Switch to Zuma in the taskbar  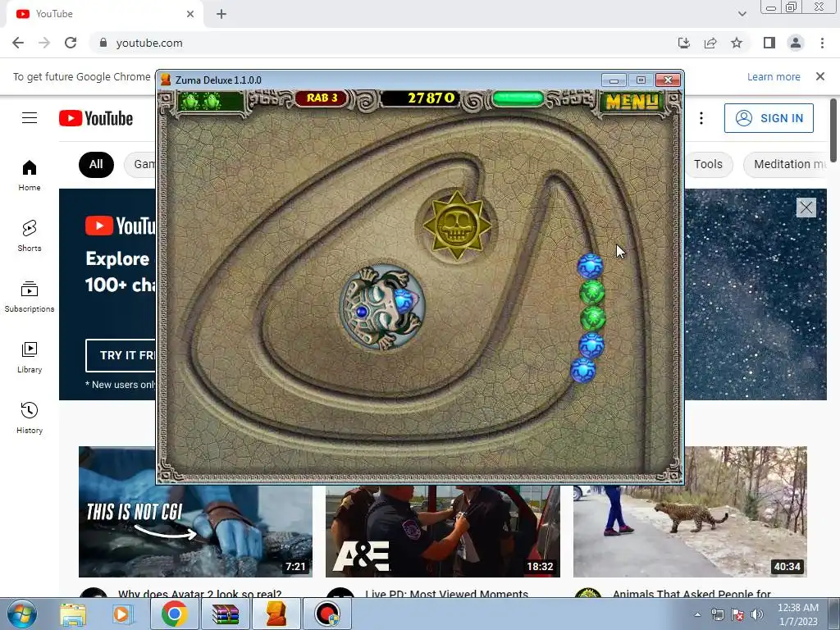tap(276, 614)
